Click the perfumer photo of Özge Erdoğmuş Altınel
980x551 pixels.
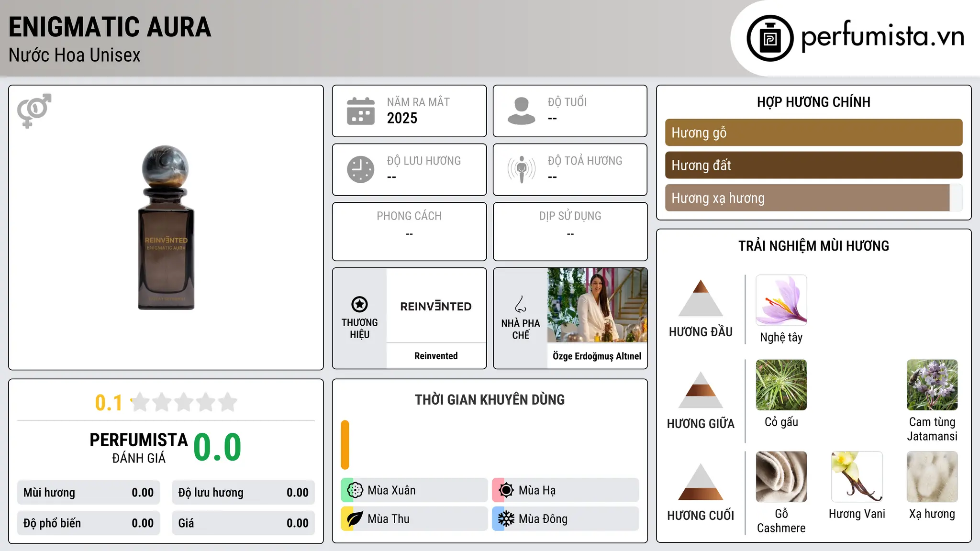(x=597, y=305)
